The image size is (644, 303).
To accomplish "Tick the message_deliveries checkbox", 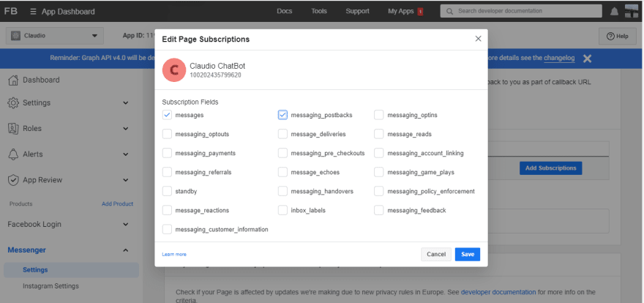I will click(x=282, y=134).
